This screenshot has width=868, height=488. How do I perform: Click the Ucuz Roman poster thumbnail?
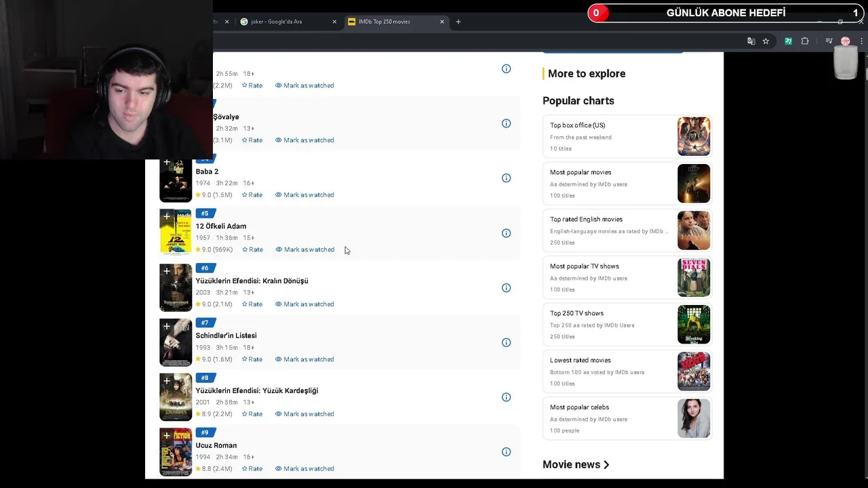[176, 451]
